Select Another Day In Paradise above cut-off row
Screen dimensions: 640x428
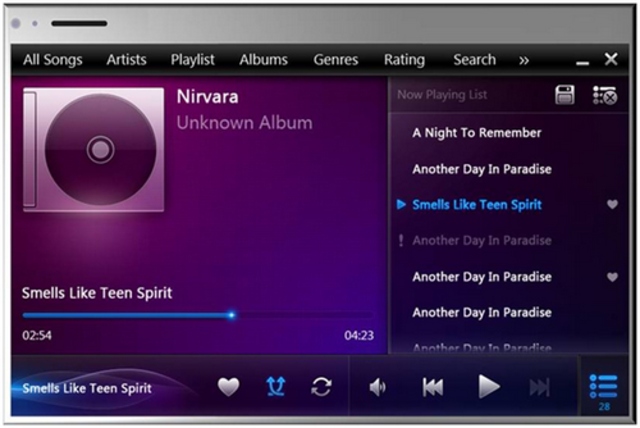[482, 313]
